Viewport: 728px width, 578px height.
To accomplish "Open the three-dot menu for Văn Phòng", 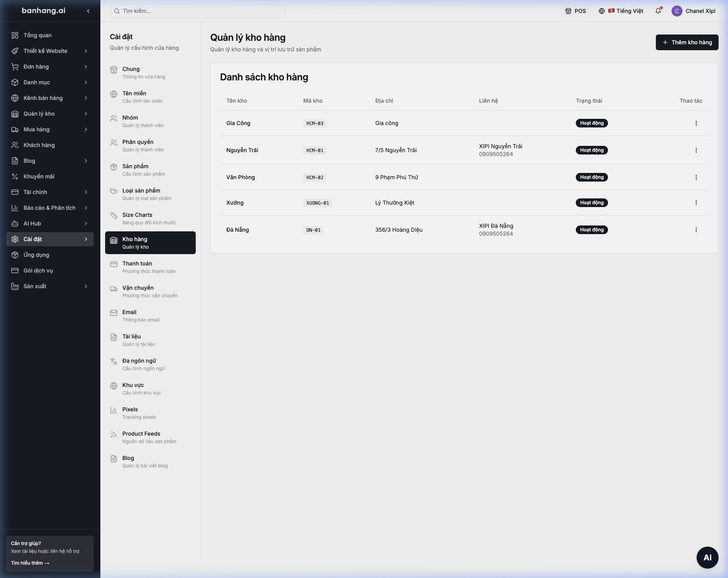I will tap(696, 177).
